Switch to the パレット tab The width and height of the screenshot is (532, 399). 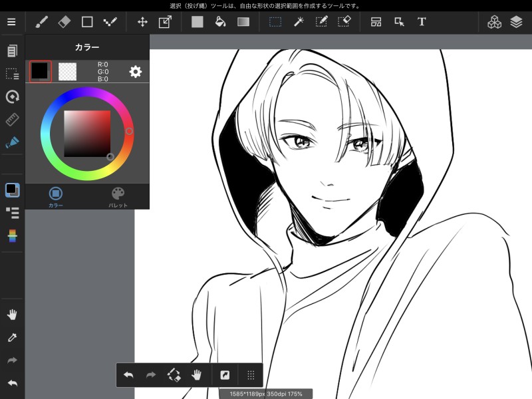coord(118,197)
